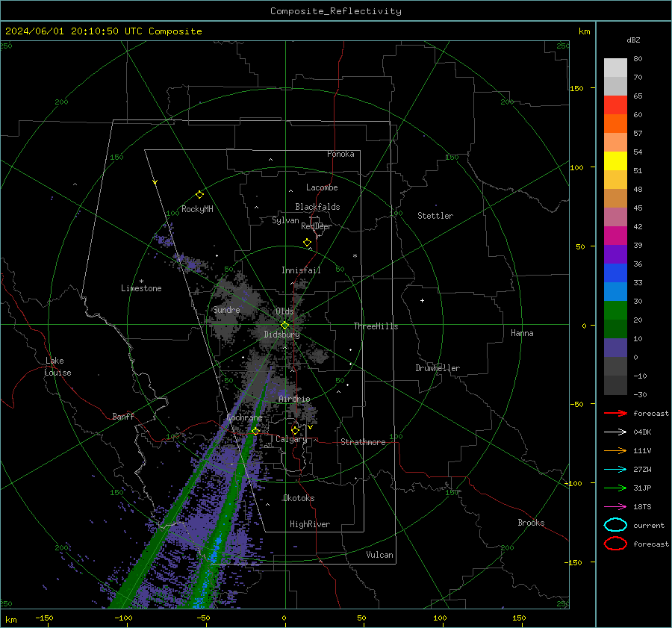Select magenta swatch between 42 and 39
The height and width of the screenshot is (628, 672).
[x=615, y=236]
